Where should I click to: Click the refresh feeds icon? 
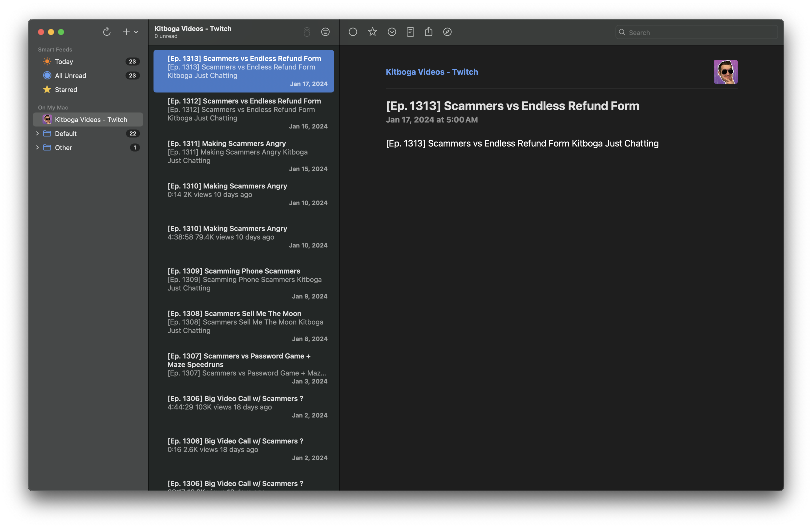tap(107, 32)
